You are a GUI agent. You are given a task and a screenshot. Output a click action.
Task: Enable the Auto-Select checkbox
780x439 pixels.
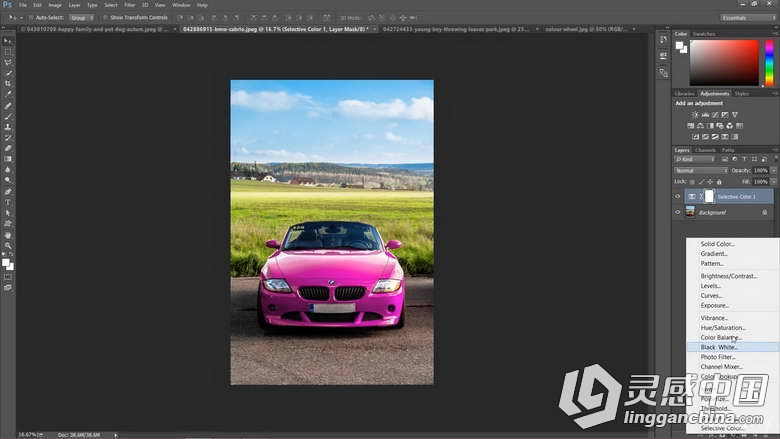pyautogui.click(x=31, y=17)
